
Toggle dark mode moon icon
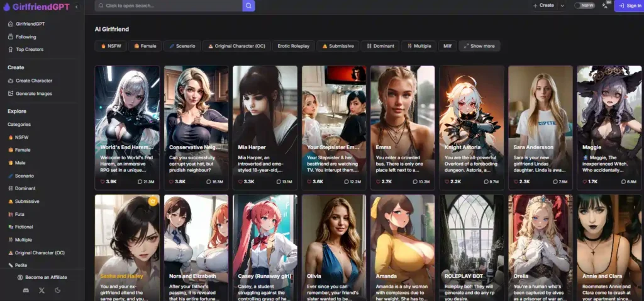coord(57,290)
